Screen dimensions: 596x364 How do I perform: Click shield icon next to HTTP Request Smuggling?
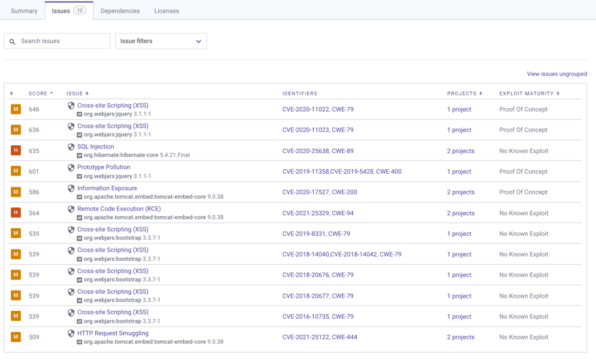71,333
